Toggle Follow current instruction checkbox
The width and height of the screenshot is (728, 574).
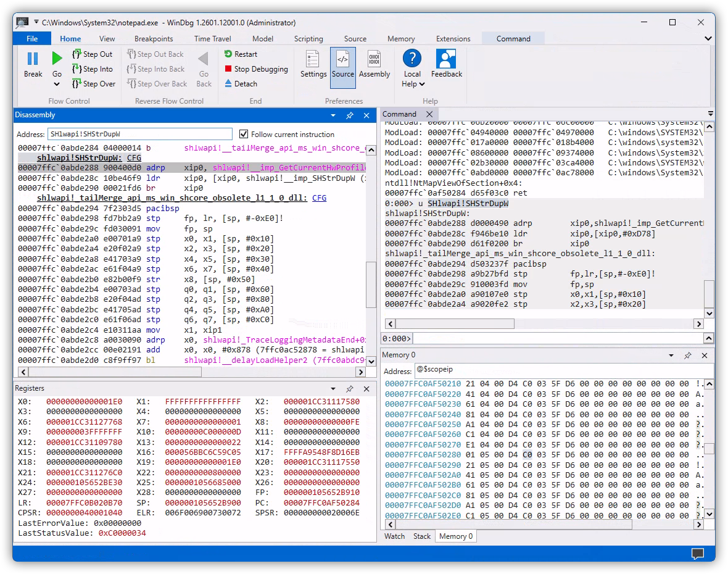tap(244, 134)
